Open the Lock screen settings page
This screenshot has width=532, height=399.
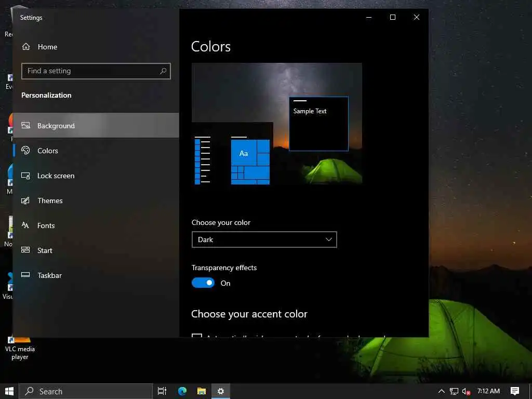coord(96,176)
